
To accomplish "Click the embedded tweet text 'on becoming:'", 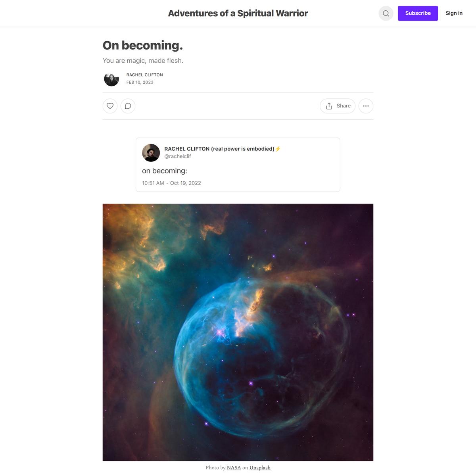I will 165,171.
